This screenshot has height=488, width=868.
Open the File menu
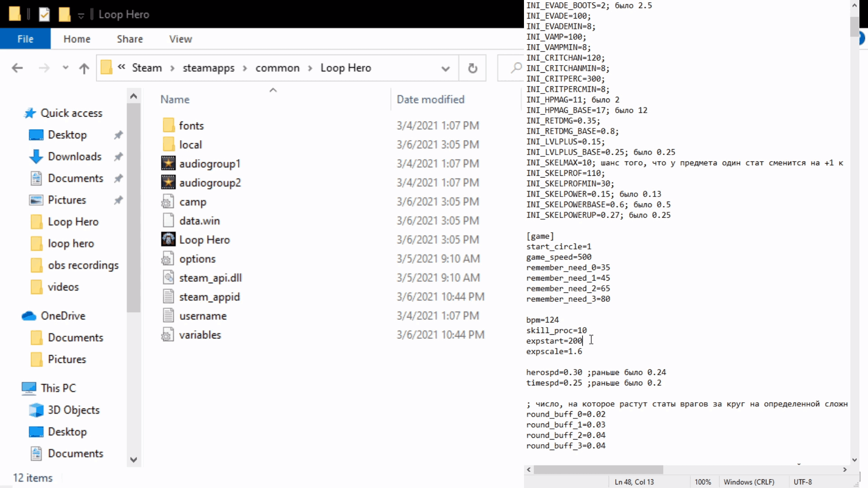(x=25, y=39)
